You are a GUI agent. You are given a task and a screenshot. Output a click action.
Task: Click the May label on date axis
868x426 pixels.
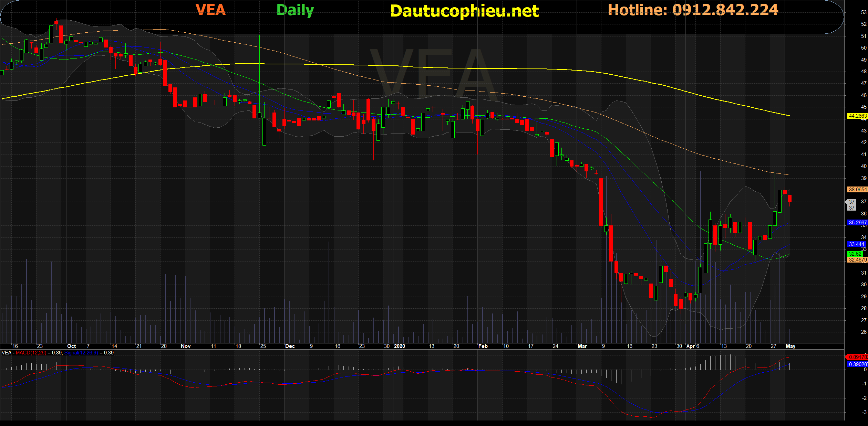tap(790, 346)
